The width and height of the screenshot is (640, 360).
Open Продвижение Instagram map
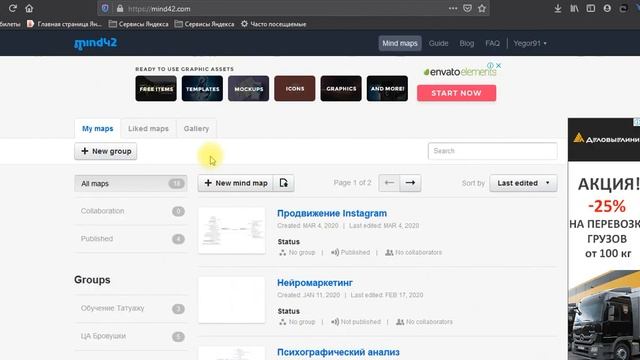(332, 213)
